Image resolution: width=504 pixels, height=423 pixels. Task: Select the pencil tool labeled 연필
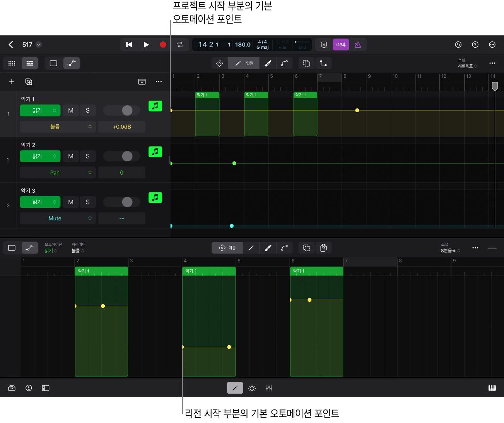tap(244, 63)
